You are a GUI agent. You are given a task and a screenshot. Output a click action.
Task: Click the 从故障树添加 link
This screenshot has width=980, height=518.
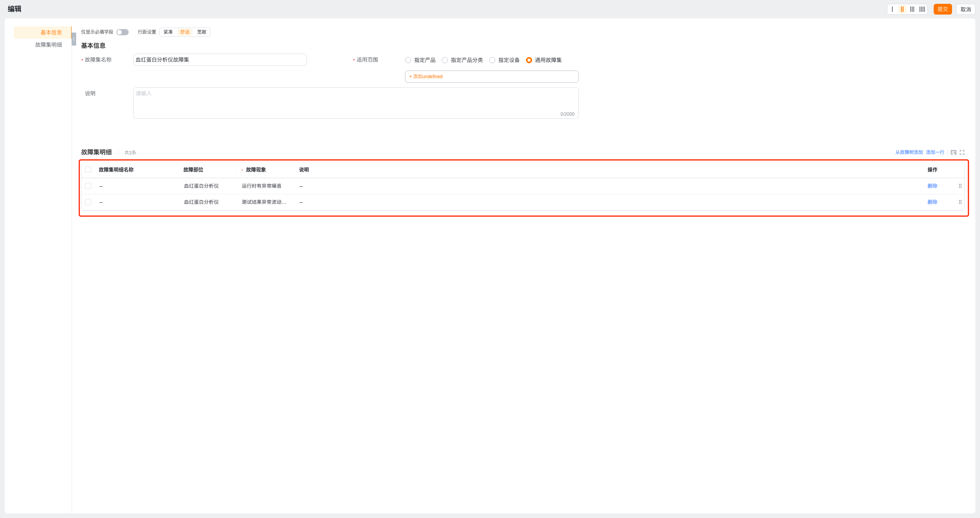pos(909,152)
